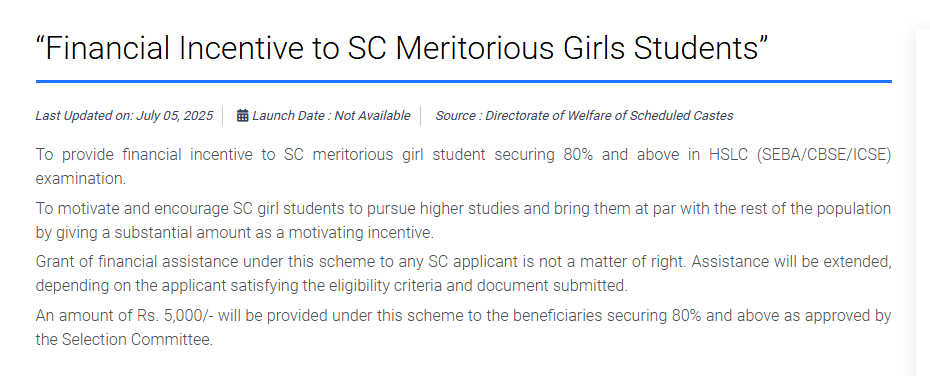Screen dimensions: 930x376
Task: Click the Launch Date : Not Available text
Action: (x=331, y=116)
